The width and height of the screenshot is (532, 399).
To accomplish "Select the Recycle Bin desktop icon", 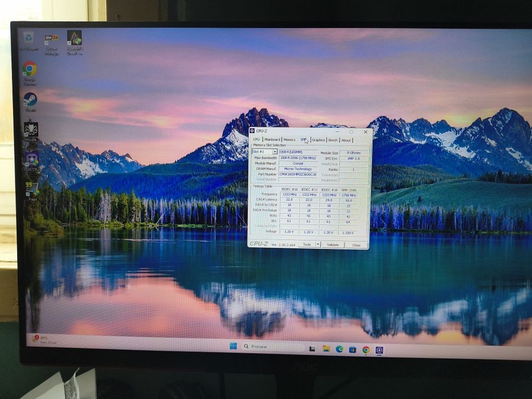I will (x=29, y=40).
